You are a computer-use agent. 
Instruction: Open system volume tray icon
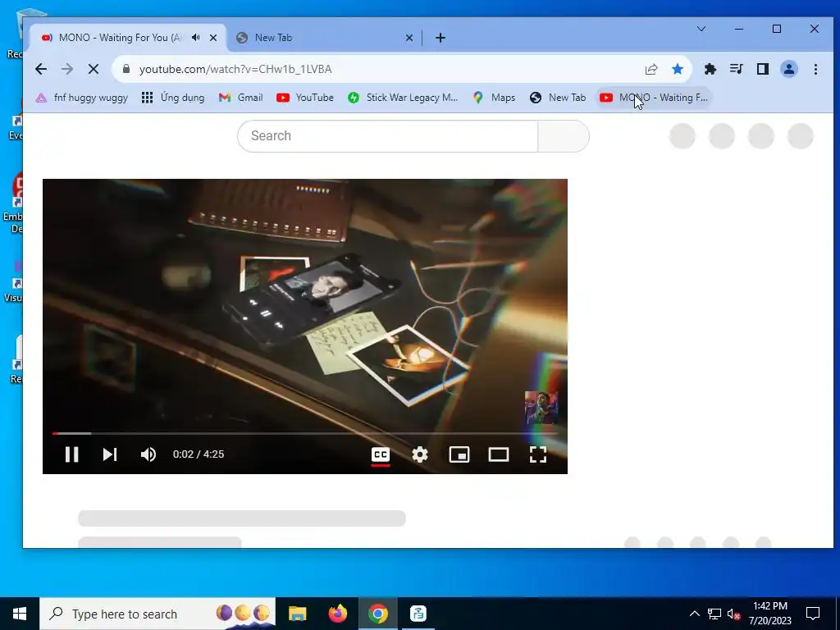[733, 614]
